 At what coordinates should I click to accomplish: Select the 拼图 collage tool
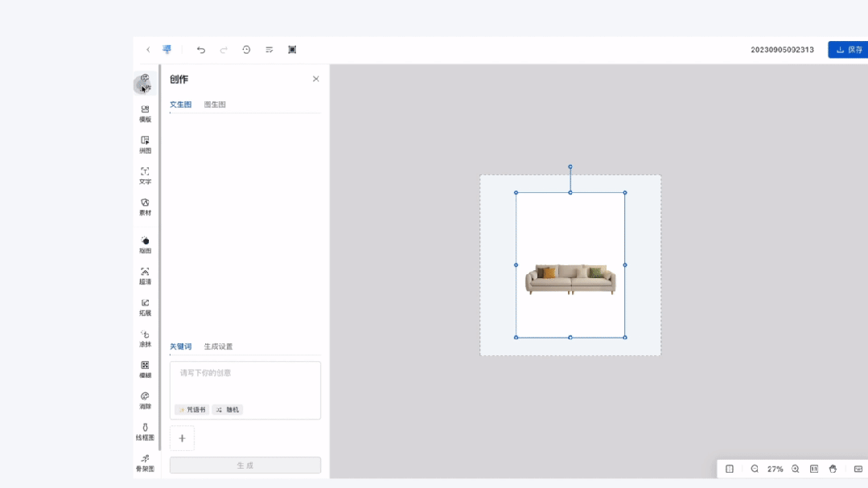point(145,145)
